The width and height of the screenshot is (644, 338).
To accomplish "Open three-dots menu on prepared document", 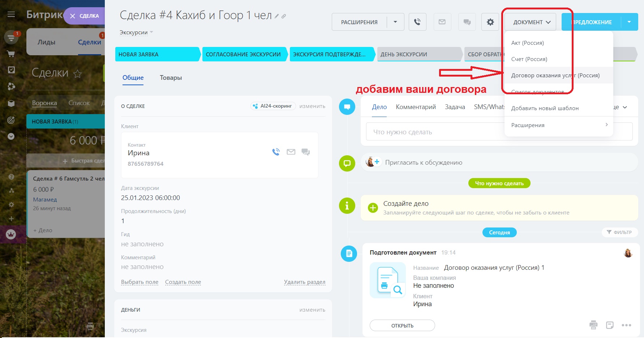I will (x=626, y=325).
